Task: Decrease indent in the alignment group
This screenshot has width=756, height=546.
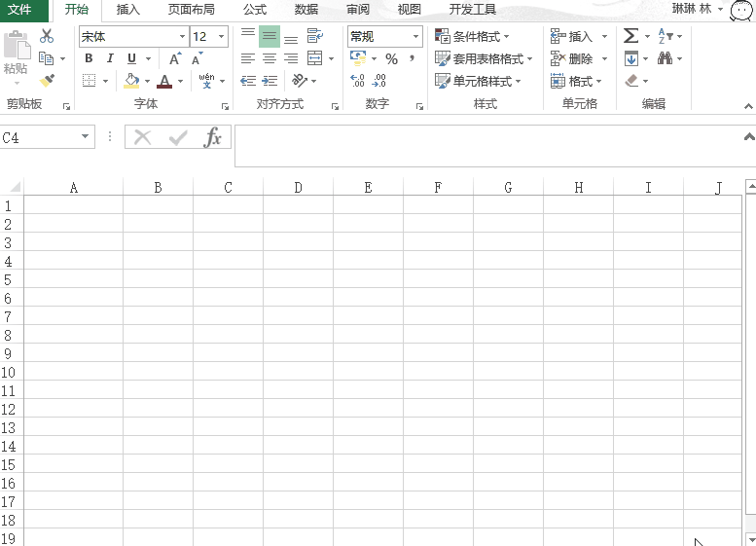Action: pyautogui.click(x=248, y=81)
